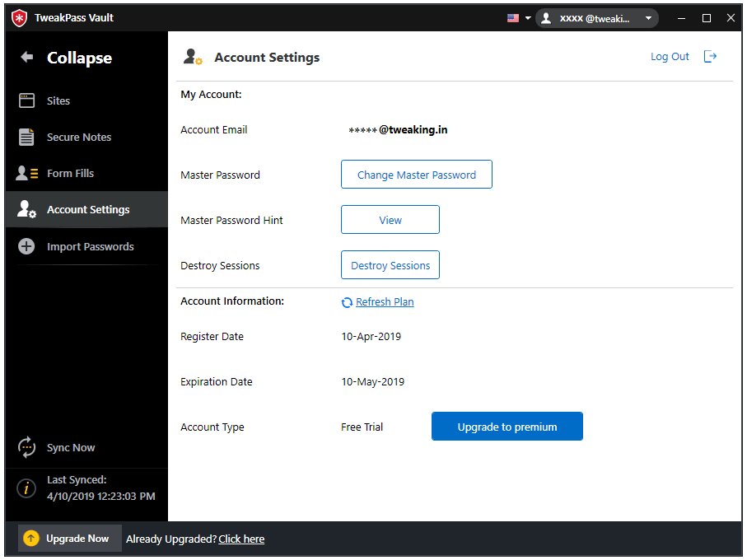Image resolution: width=747 pixels, height=560 pixels.
Task: Click the Upgrade to premium button
Action: 507,427
